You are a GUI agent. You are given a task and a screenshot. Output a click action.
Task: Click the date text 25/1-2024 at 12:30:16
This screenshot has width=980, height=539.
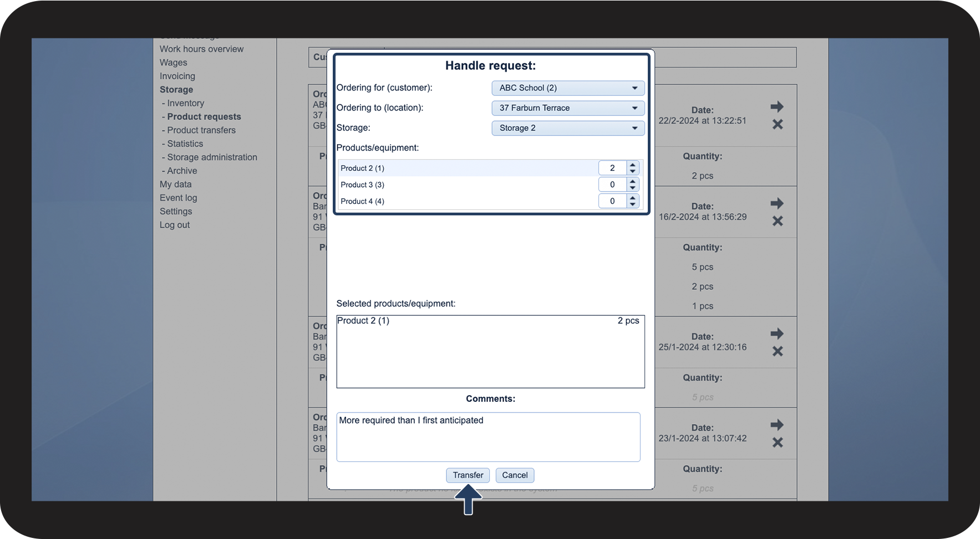(703, 347)
